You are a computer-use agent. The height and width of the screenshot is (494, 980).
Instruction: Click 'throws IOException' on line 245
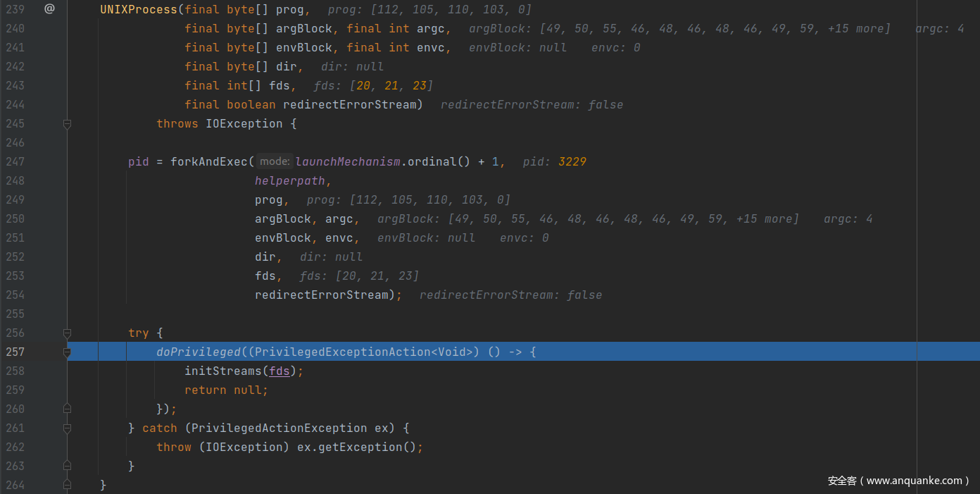tap(220, 123)
